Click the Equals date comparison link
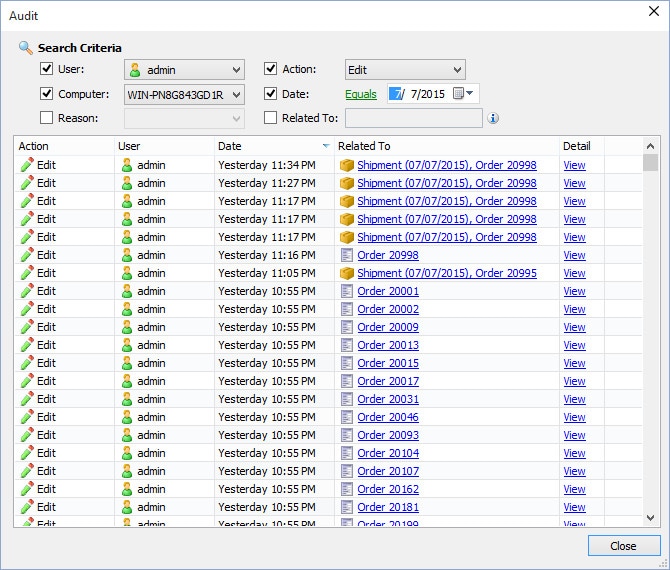Image resolution: width=670 pixels, height=570 pixels. pos(361,94)
